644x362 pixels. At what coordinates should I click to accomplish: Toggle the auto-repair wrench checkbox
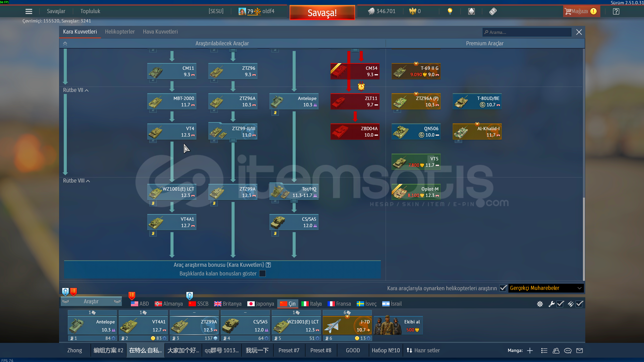560,304
